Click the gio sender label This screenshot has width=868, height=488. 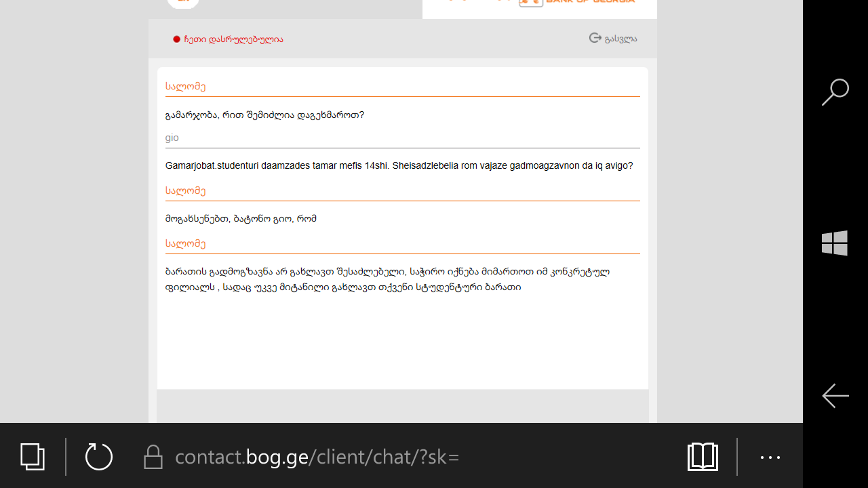[172, 138]
